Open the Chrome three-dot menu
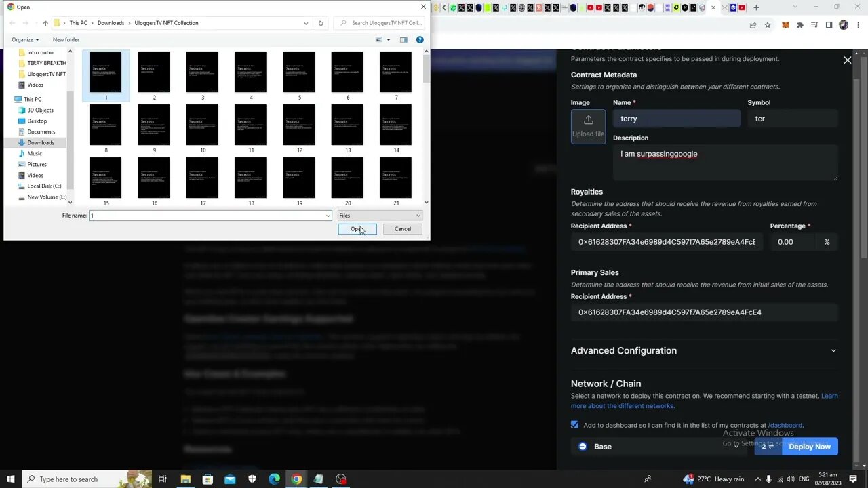Image resolution: width=868 pixels, height=488 pixels. tap(857, 25)
